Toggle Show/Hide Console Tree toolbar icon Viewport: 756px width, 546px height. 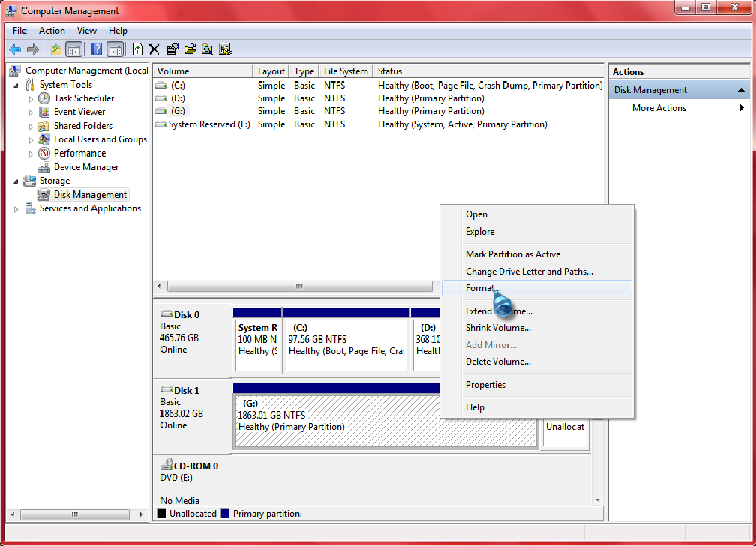tap(73, 49)
